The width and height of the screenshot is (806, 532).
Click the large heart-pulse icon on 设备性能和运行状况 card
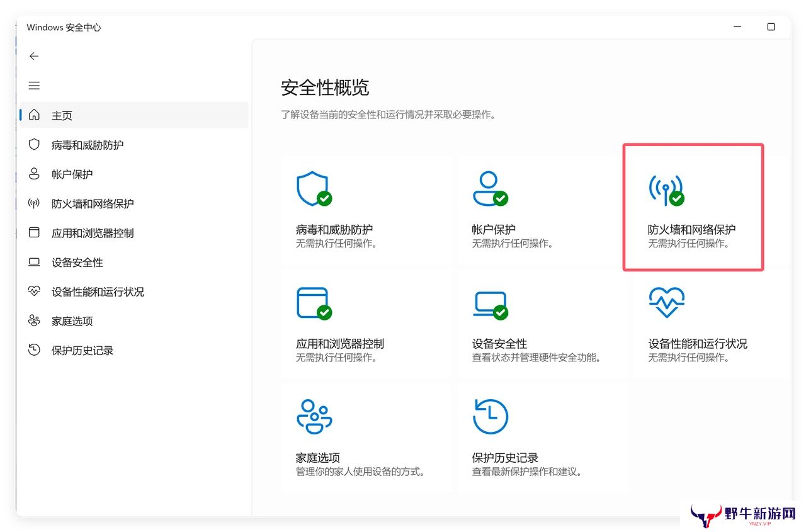(x=667, y=303)
